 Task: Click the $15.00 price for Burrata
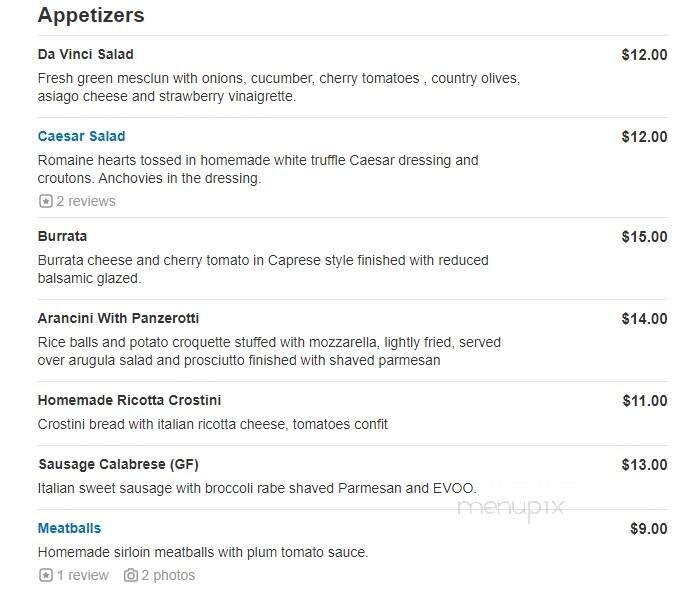pos(644,237)
